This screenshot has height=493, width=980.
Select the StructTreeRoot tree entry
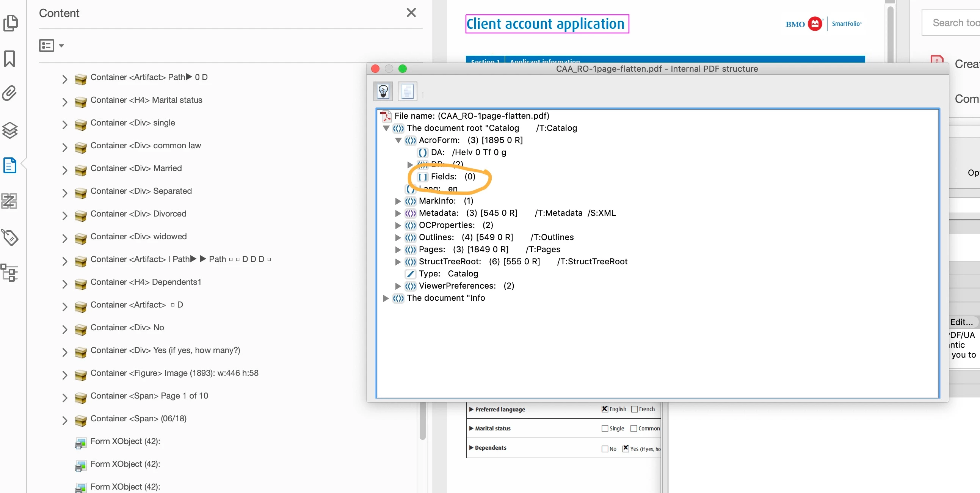[450, 262]
